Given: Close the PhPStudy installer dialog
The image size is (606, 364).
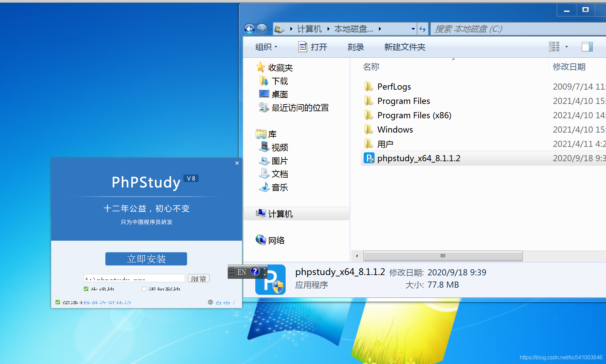Looking at the screenshot, I should [x=237, y=163].
